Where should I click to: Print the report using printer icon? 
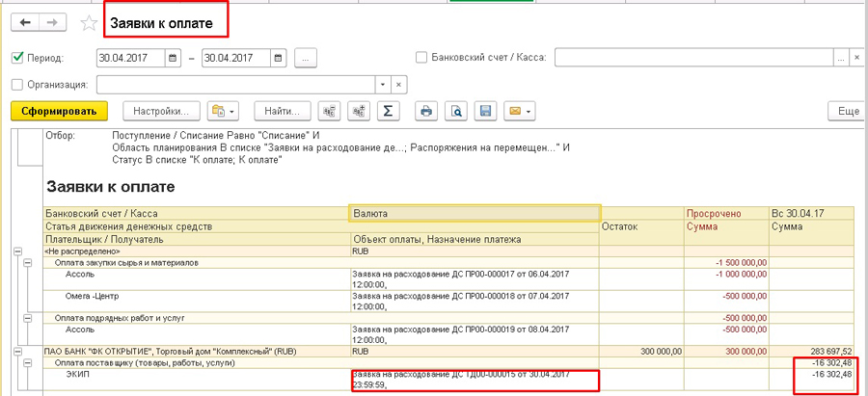coord(425,111)
